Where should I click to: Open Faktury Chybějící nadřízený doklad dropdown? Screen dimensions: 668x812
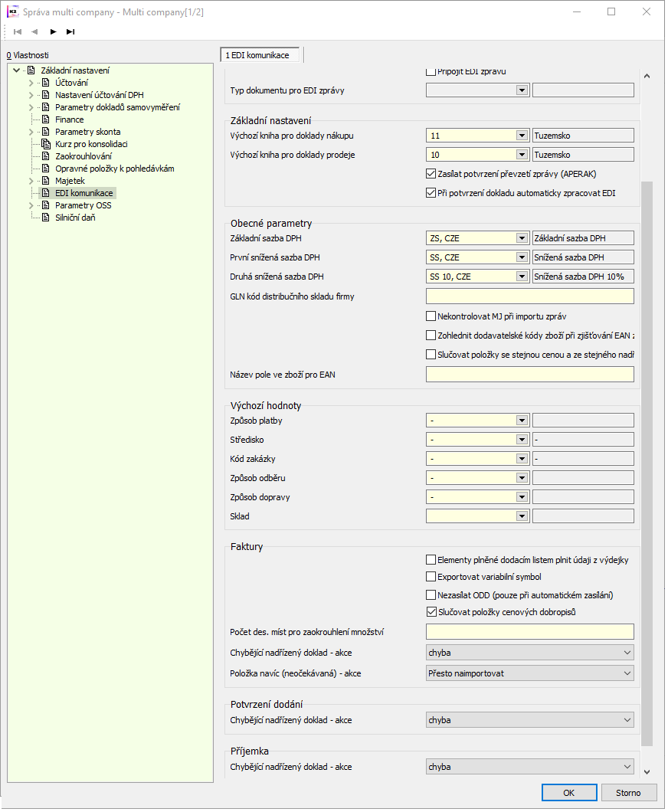pyautogui.click(x=530, y=653)
